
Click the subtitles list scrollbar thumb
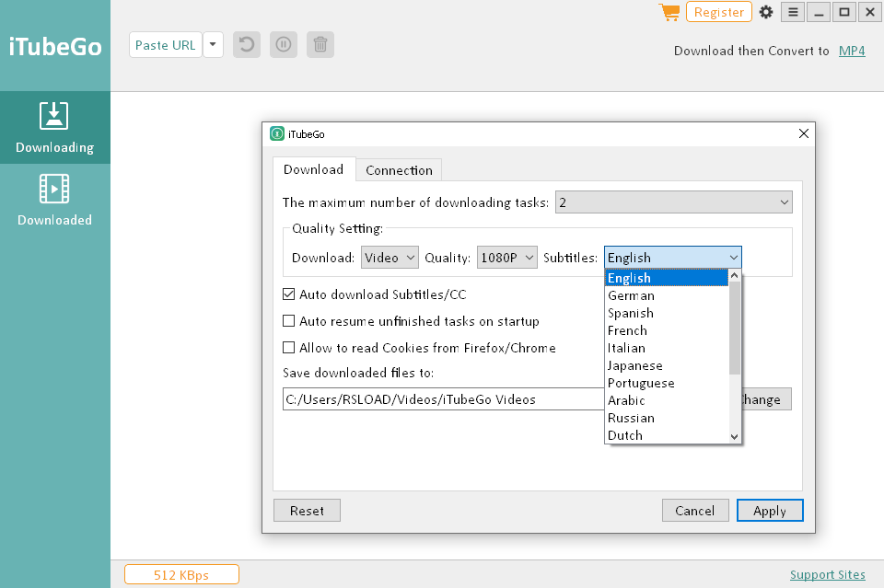pos(735,328)
